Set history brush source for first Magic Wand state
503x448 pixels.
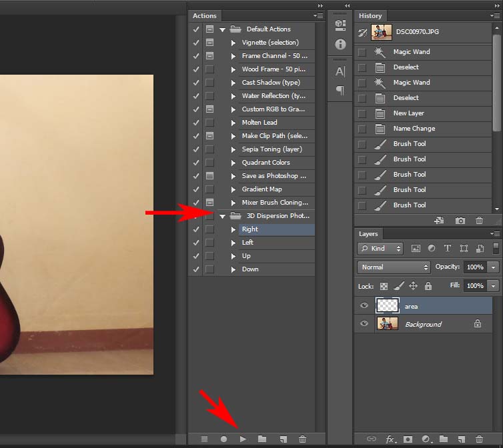362,52
